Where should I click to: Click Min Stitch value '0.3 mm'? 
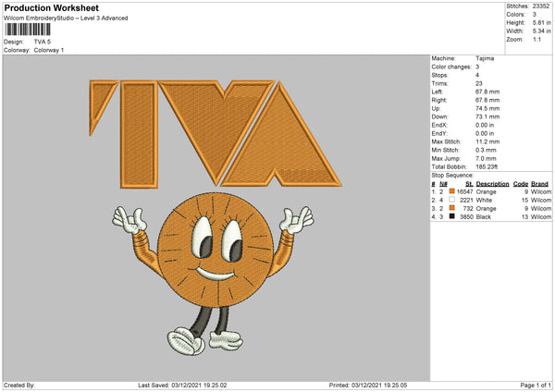pos(486,150)
